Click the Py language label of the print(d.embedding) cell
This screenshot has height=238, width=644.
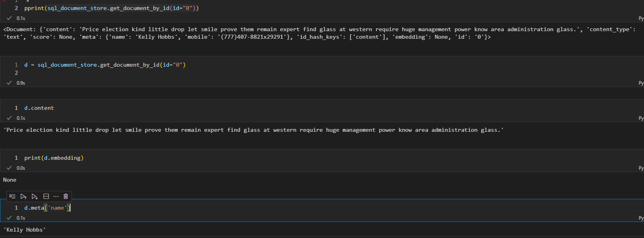coord(641,168)
